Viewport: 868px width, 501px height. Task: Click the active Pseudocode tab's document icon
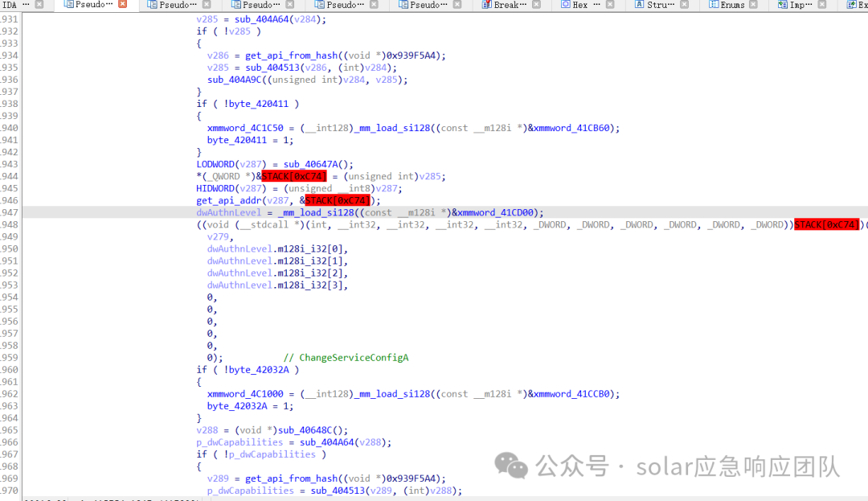point(68,5)
